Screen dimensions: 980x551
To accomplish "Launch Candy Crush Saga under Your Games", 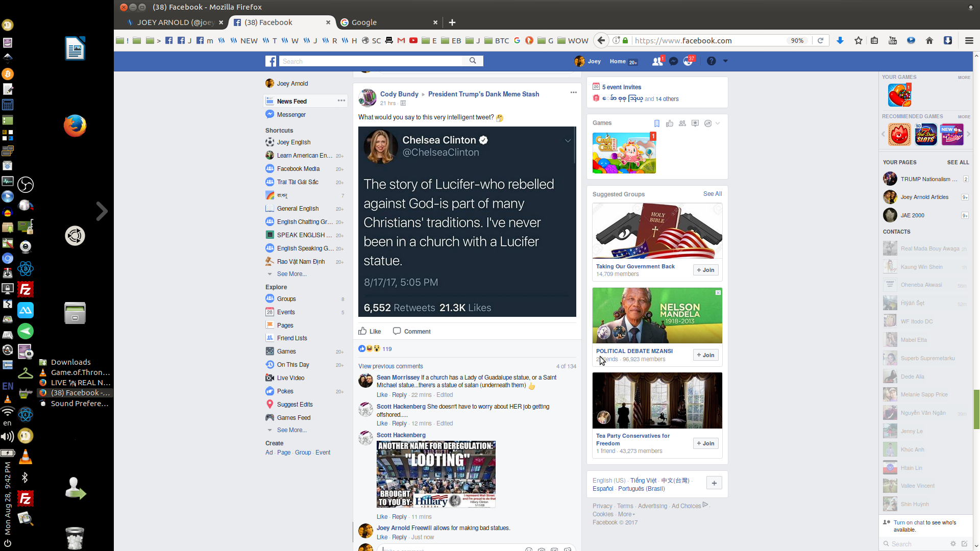I will pos(899,94).
